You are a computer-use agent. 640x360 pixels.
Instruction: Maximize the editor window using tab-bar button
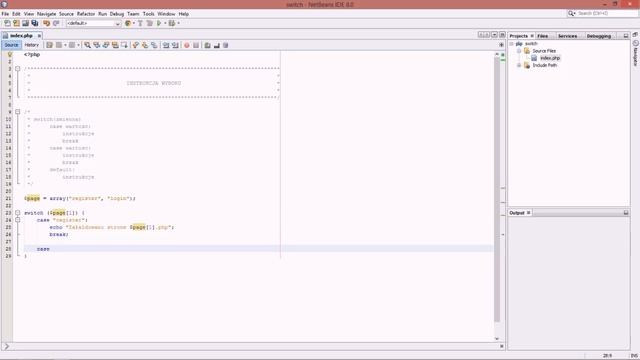tap(502, 35)
